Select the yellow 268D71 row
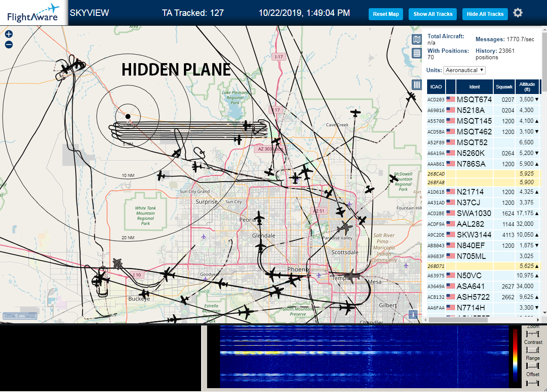The image size is (547, 392). click(483, 266)
